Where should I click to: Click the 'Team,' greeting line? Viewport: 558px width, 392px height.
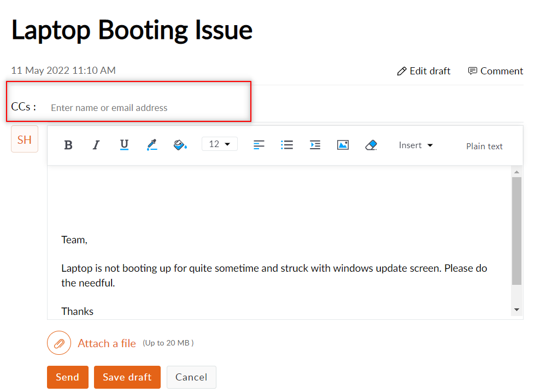pos(74,240)
